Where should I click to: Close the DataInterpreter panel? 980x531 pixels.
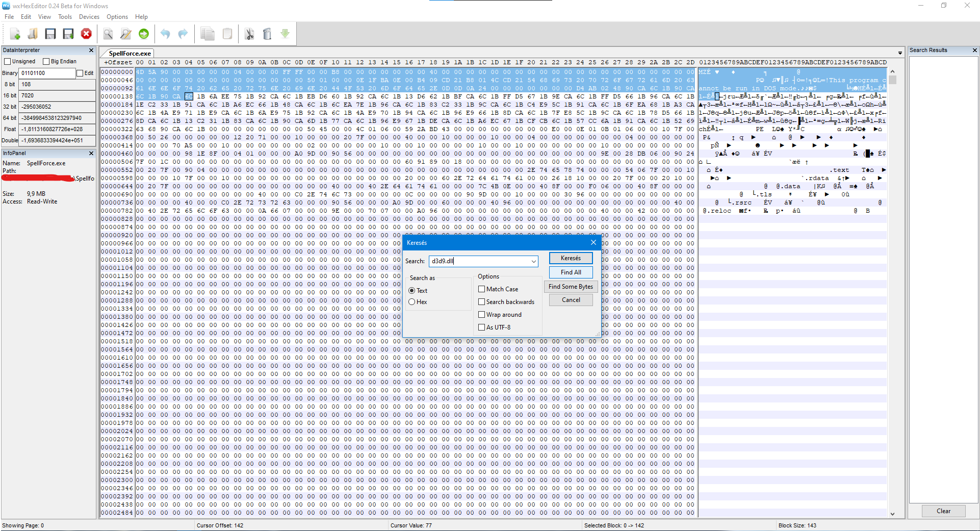pyautogui.click(x=91, y=50)
